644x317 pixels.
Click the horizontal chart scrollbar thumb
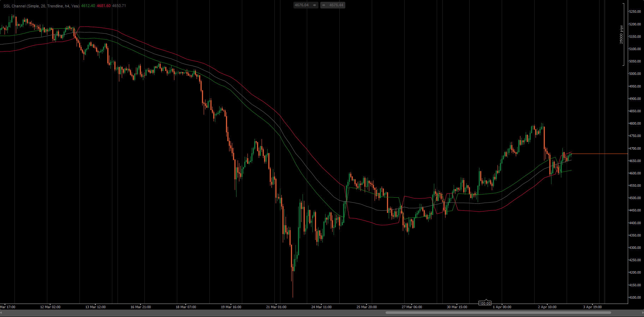(x=498, y=312)
